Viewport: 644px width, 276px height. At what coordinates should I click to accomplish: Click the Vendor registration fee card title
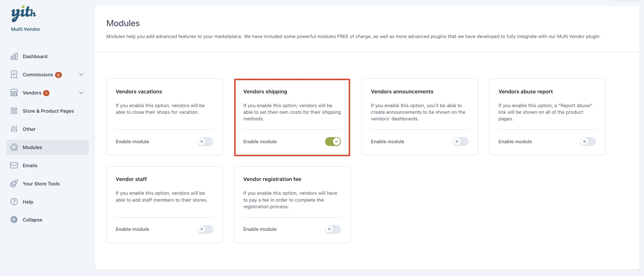click(x=272, y=179)
